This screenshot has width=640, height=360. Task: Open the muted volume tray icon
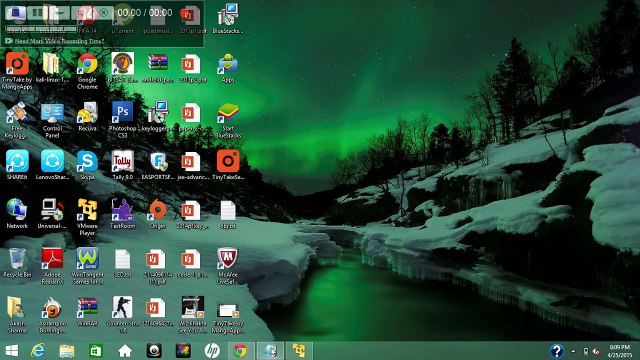click(x=596, y=351)
